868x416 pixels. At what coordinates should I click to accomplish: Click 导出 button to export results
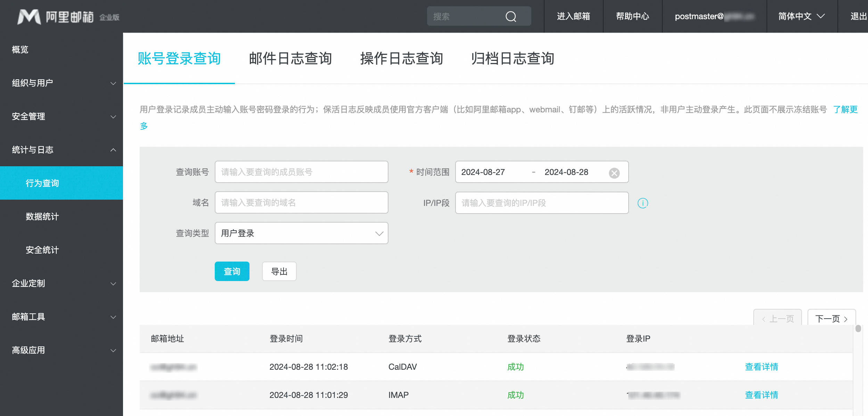(279, 271)
